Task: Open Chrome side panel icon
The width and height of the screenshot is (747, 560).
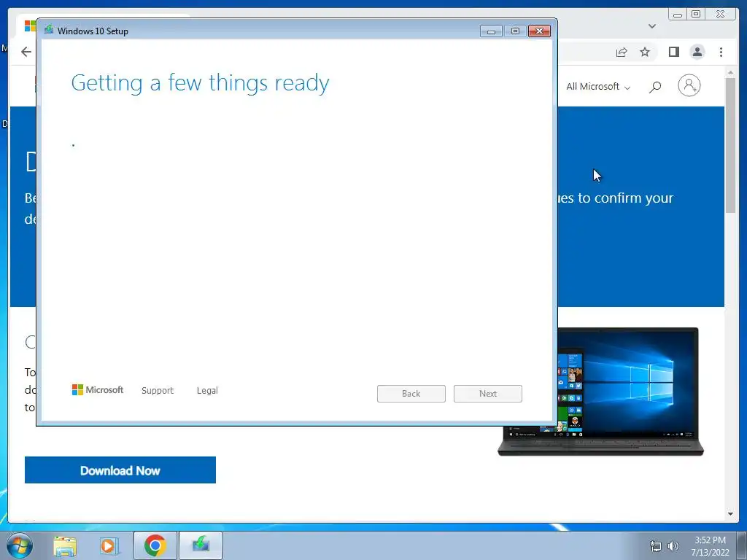Action: (x=673, y=52)
